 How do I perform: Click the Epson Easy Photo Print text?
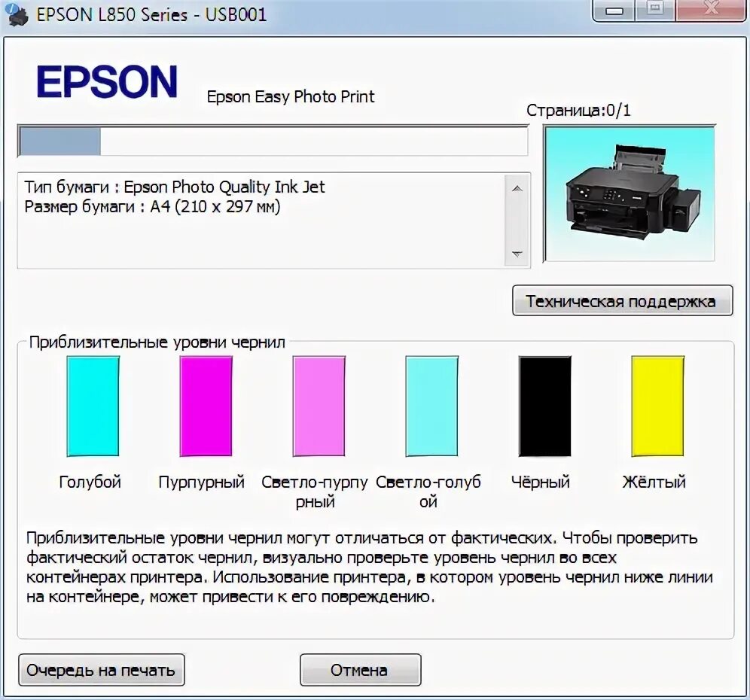(x=291, y=96)
